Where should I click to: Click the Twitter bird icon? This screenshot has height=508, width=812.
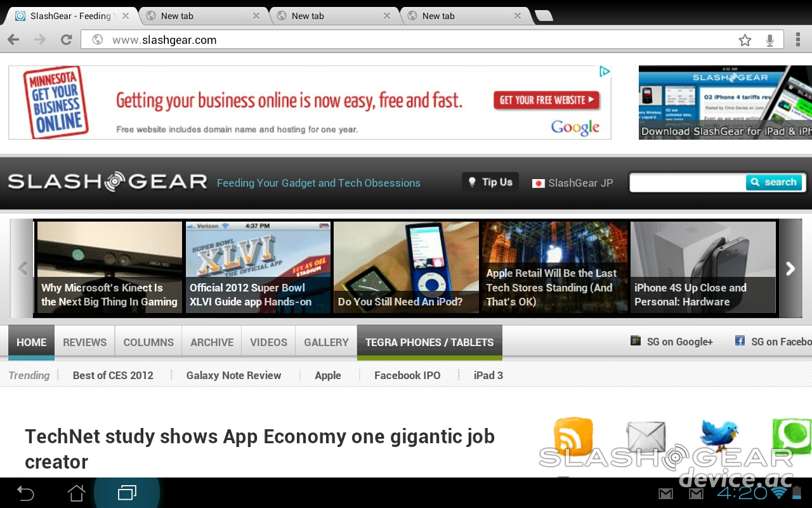tap(719, 436)
